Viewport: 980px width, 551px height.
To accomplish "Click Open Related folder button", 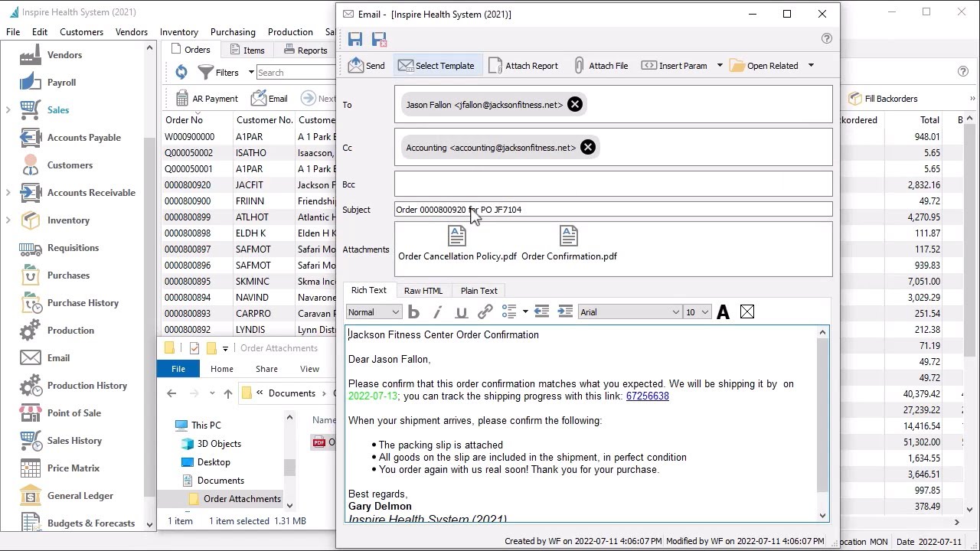I will point(764,66).
